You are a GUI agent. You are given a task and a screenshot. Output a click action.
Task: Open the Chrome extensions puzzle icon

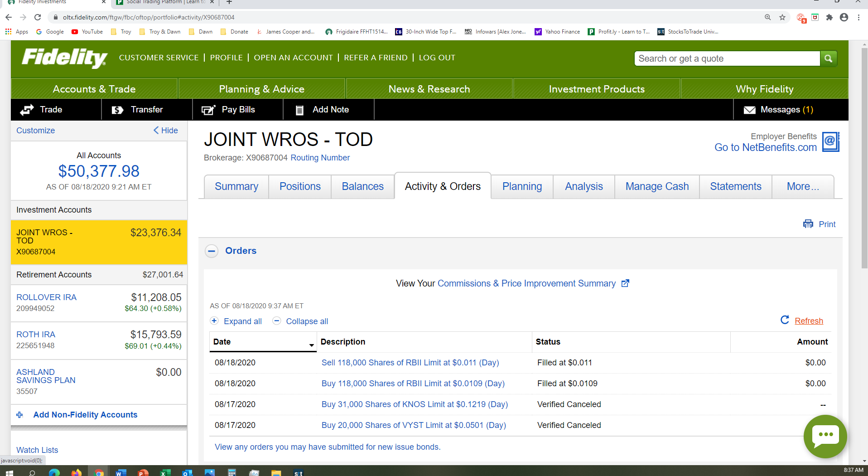pos(829,17)
